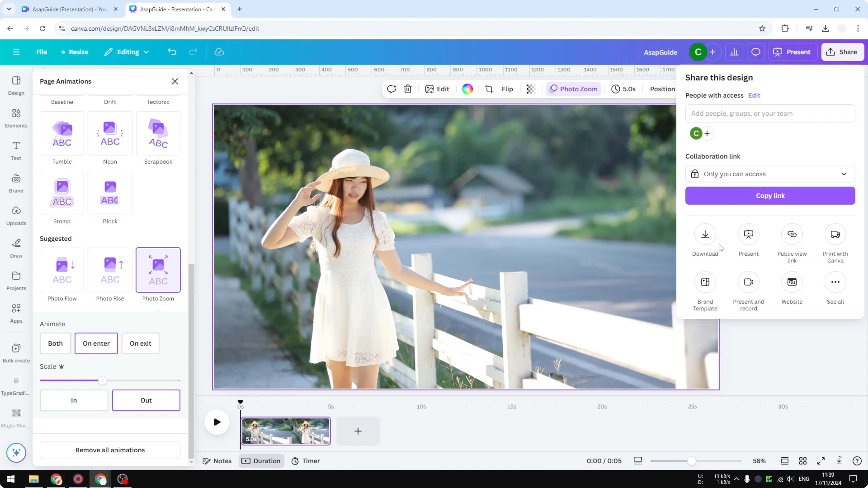Screen dimensions: 868x488
Task: Open the Resize dropdown
Action: click(x=75, y=52)
